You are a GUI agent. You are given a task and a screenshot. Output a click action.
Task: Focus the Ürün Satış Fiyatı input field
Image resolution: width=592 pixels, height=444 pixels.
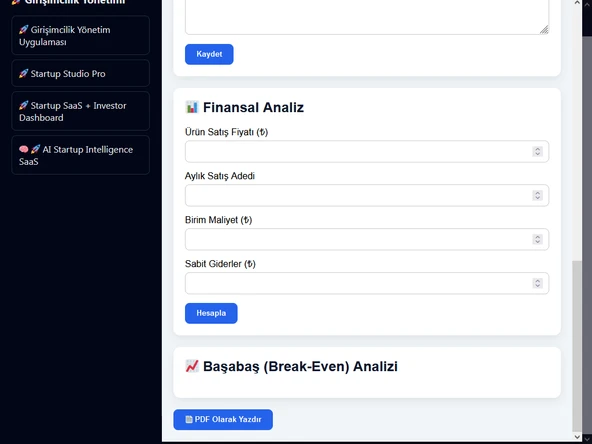[x=367, y=152]
